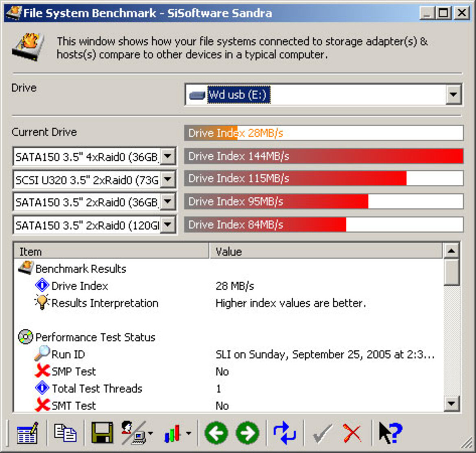The width and height of the screenshot is (476, 453).
Task: Expand the SATA150 4xRaid0 (36GB) reference dropdown
Action: click(168, 157)
